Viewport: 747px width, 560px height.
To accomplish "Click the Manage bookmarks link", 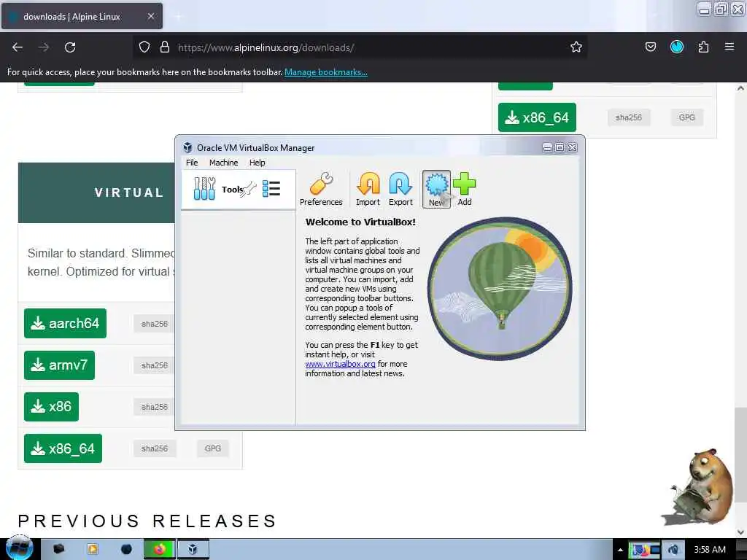I will coord(326,72).
